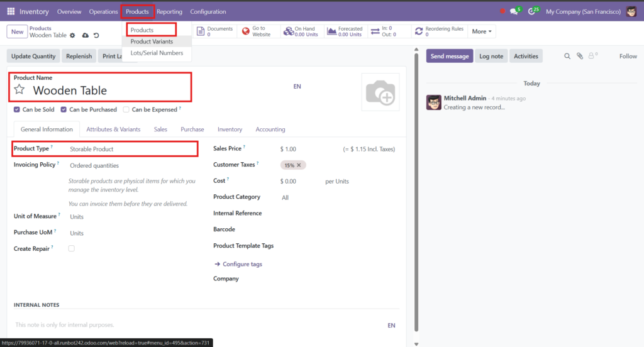Image resolution: width=644 pixels, height=347 pixels.
Task: Open Configuration menu in navbar
Action: click(208, 11)
